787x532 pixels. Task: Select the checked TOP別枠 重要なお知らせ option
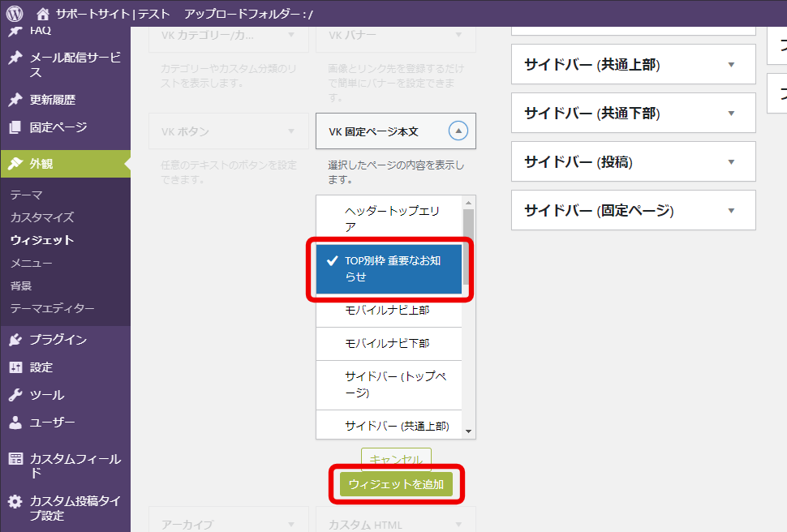click(389, 268)
